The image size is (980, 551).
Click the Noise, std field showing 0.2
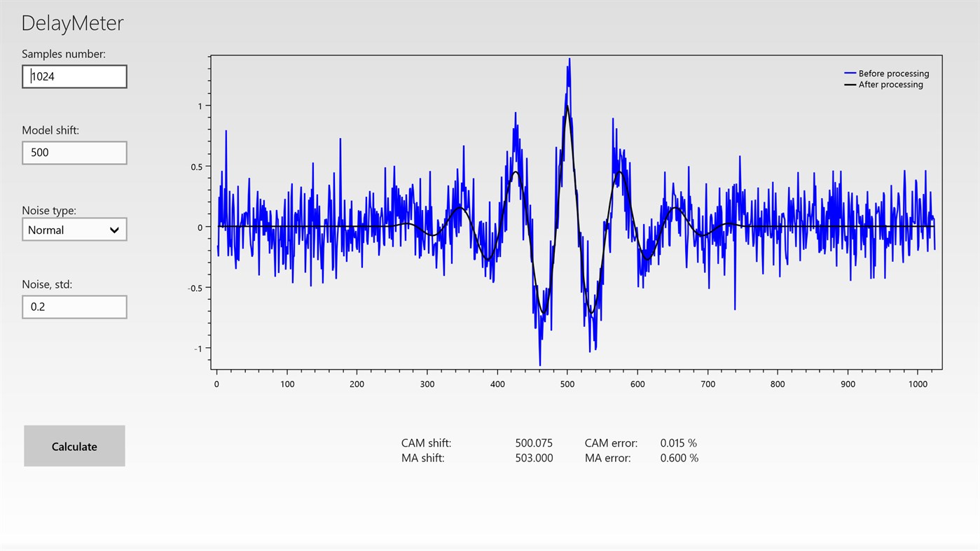pos(74,306)
